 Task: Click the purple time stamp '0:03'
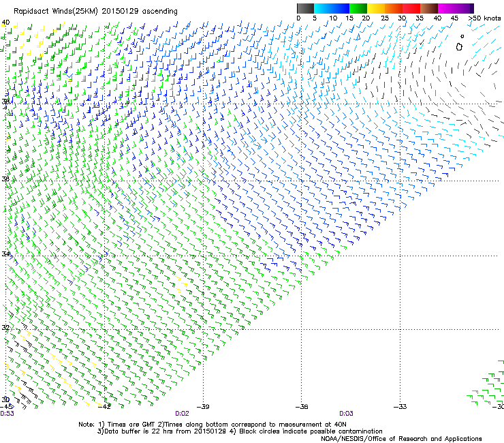coord(346,414)
